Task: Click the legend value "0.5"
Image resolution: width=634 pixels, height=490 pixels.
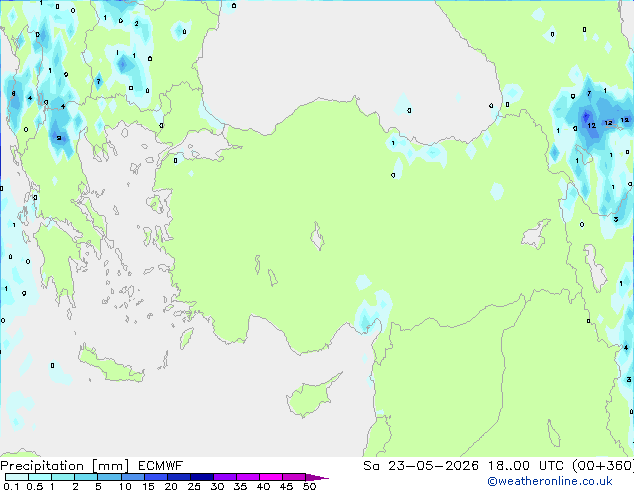Action: [x=34, y=486]
